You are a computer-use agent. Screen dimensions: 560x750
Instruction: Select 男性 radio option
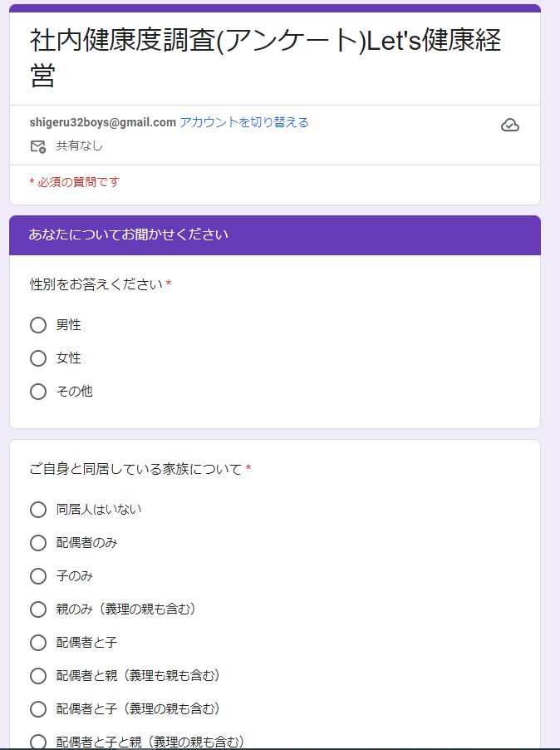pyautogui.click(x=38, y=325)
